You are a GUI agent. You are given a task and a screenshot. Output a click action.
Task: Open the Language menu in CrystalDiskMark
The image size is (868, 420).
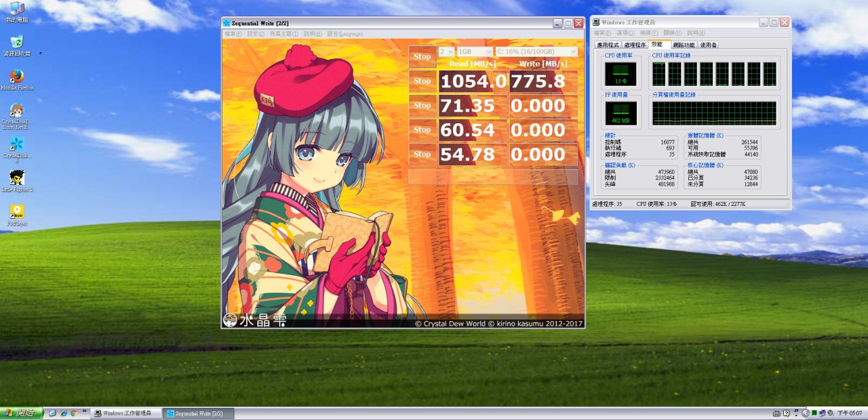344,34
